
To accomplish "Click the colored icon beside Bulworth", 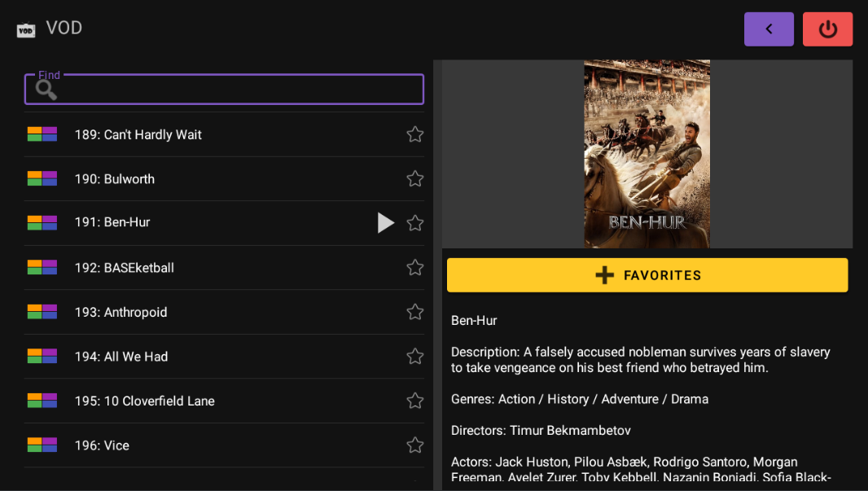I will pos(42,179).
